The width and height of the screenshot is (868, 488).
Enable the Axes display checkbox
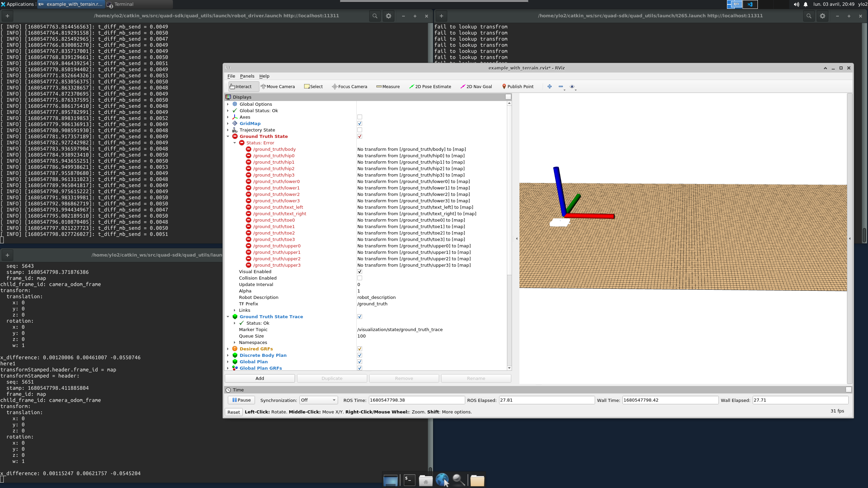[359, 117]
